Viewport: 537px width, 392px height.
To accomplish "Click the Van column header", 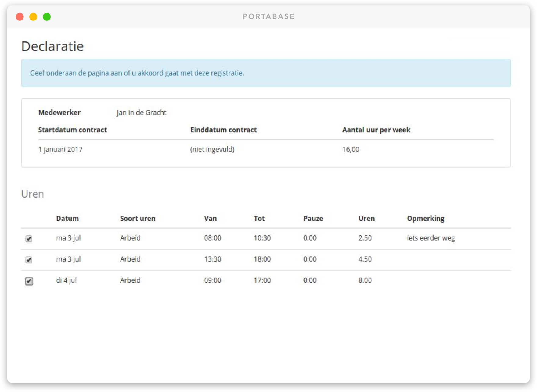I will [210, 219].
